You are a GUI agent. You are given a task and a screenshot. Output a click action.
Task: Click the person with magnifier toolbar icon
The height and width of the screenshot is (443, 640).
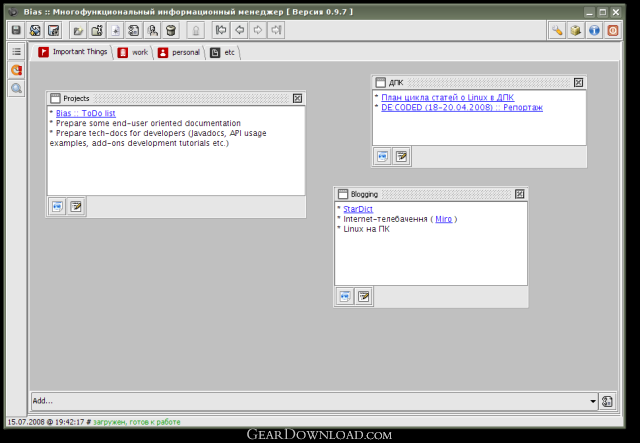pyautogui.click(x=153, y=30)
